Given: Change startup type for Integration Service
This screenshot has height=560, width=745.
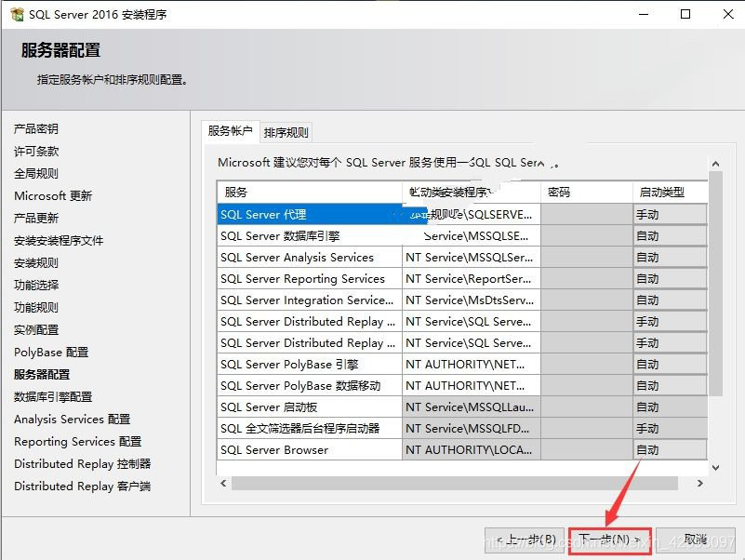Looking at the screenshot, I should (x=670, y=300).
